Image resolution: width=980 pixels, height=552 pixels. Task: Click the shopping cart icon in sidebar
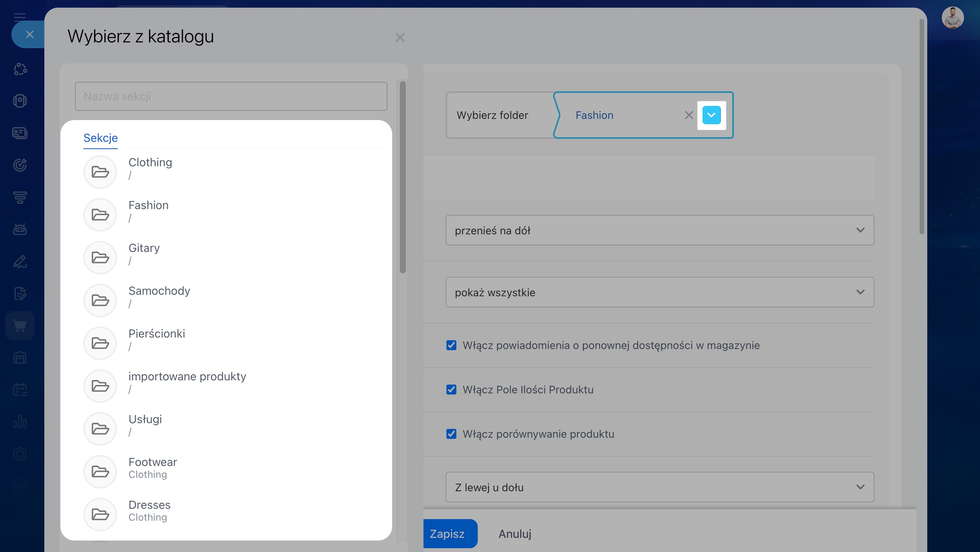pyautogui.click(x=20, y=326)
